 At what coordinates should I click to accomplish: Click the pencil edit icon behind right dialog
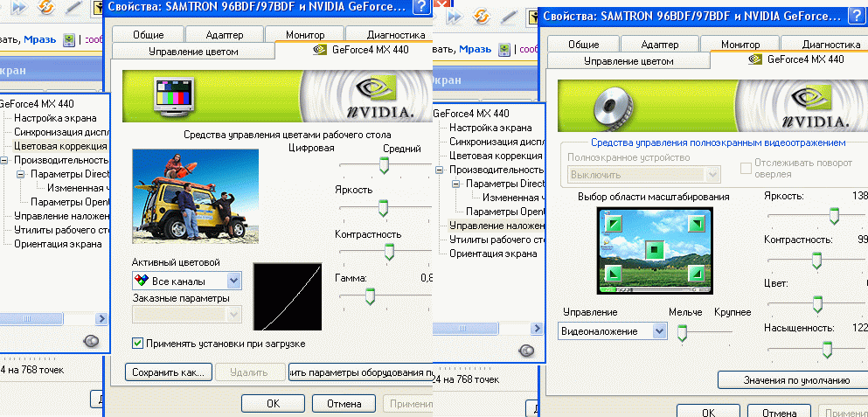click(x=510, y=17)
